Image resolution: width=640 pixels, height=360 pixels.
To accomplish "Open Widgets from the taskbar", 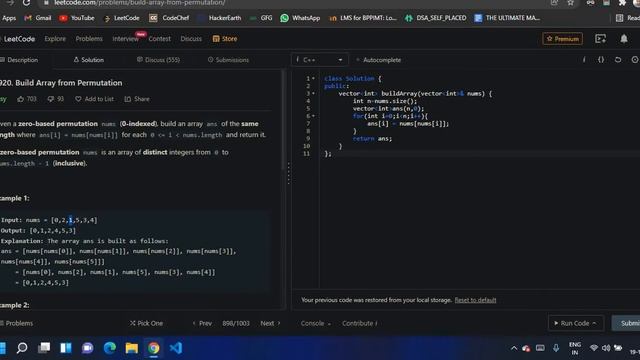I will click(x=66, y=348).
